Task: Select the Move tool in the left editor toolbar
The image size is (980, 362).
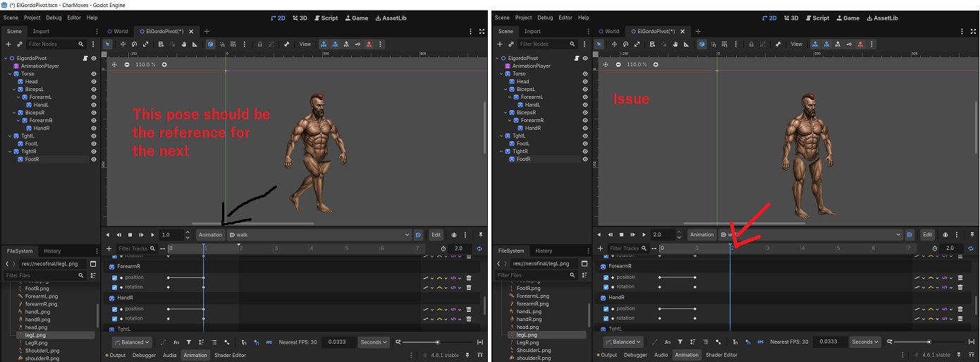Action: pyautogui.click(x=123, y=44)
